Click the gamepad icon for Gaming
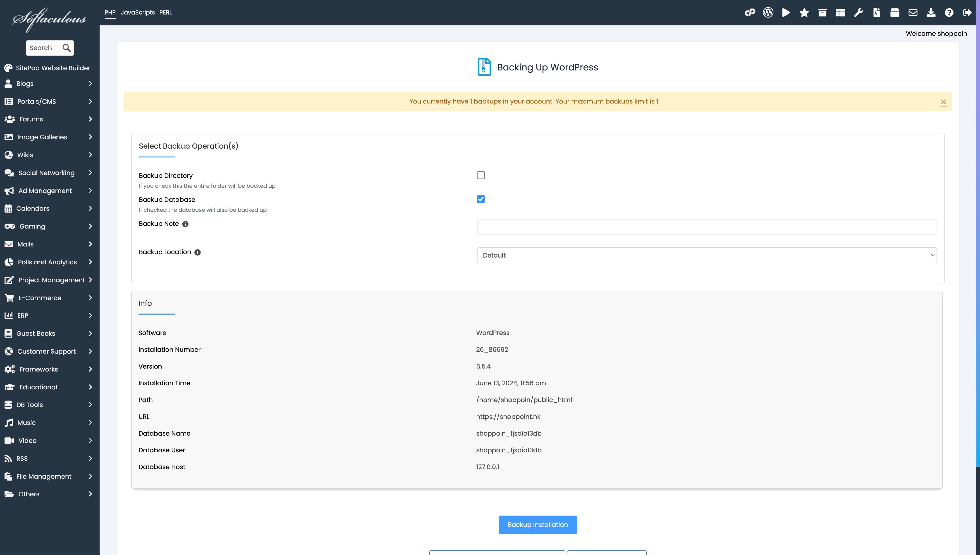The image size is (980, 555). point(10,227)
